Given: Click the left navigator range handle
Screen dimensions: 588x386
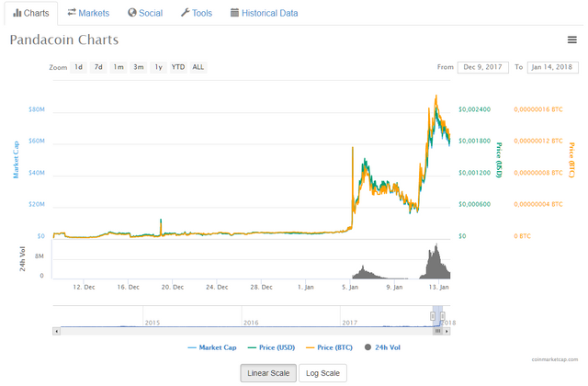Looking at the screenshot, I should click(x=433, y=316).
